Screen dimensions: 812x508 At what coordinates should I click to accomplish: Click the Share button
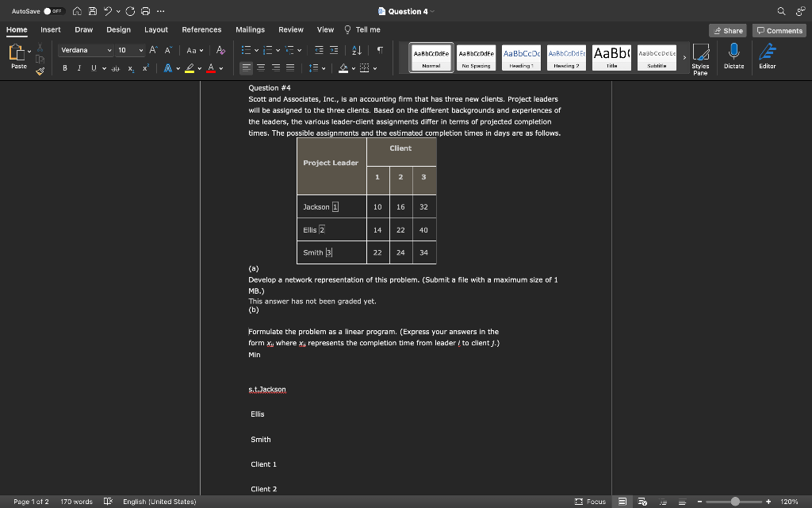click(727, 30)
